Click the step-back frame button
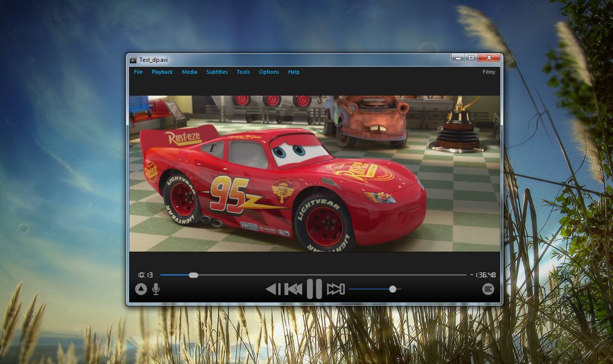Image resolution: width=613 pixels, height=364 pixels. 273,289
